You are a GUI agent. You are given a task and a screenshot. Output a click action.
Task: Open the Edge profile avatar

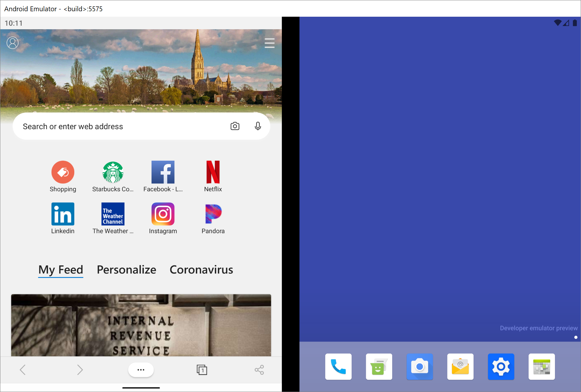click(13, 42)
